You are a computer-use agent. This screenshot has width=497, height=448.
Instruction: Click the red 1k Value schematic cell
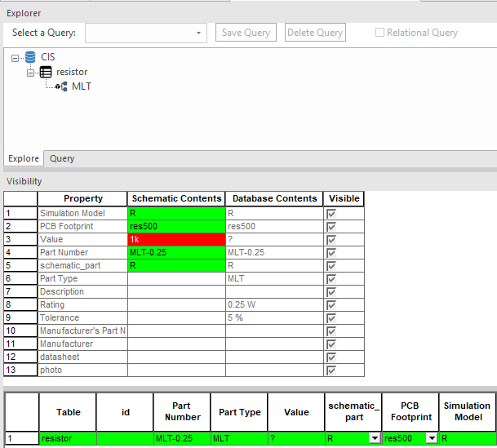pos(176,240)
